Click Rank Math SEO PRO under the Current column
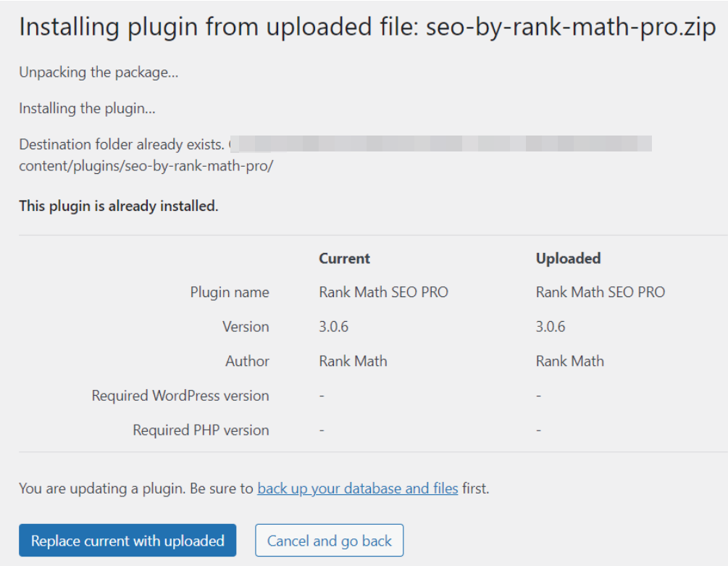 pyautogui.click(x=383, y=293)
